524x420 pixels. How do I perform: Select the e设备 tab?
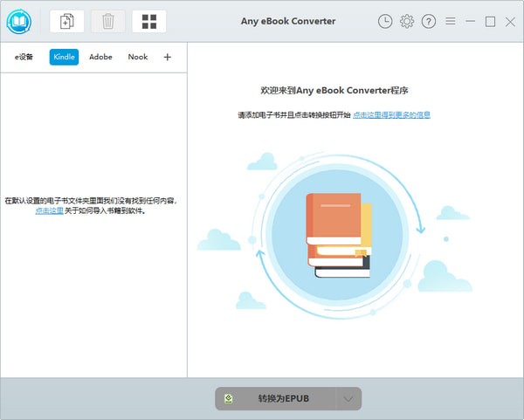(24, 57)
